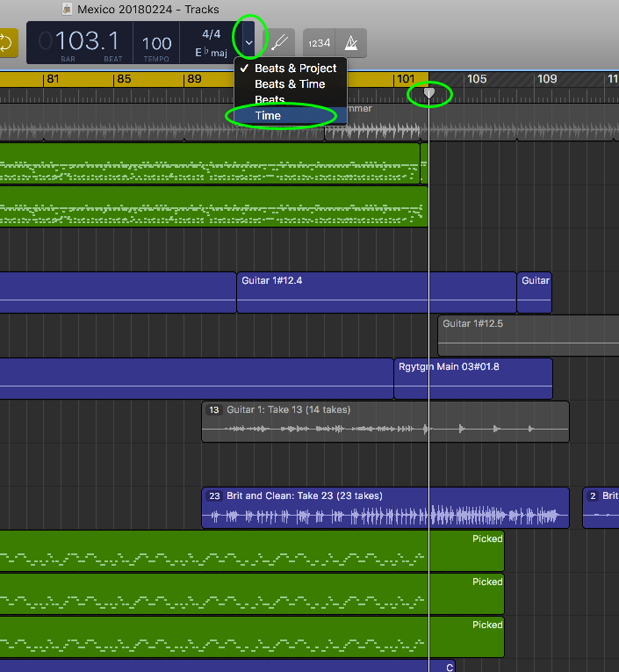Open take folder number 13 popup
Viewport: 619px width, 672px height.
(x=213, y=409)
